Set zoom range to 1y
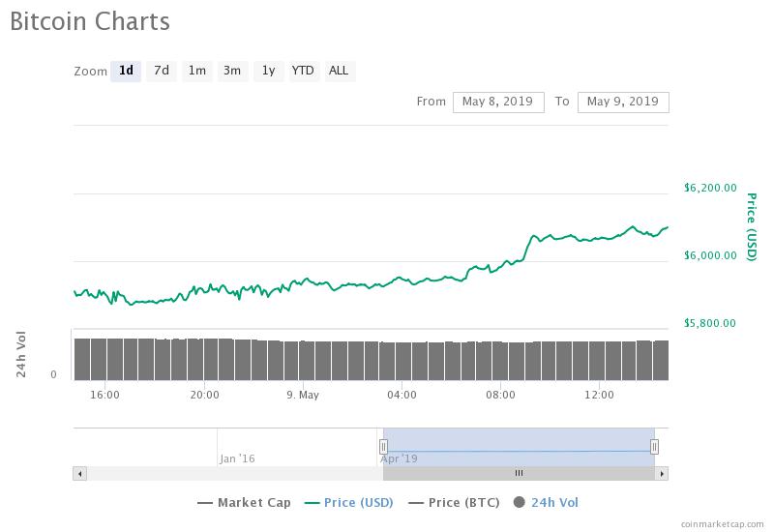The height and width of the screenshot is (532, 774). coord(268,71)
